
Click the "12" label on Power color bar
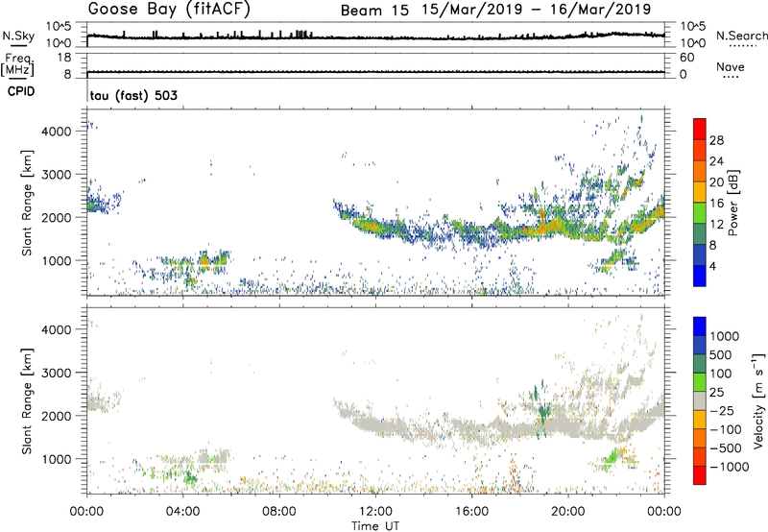pos(716,225)
